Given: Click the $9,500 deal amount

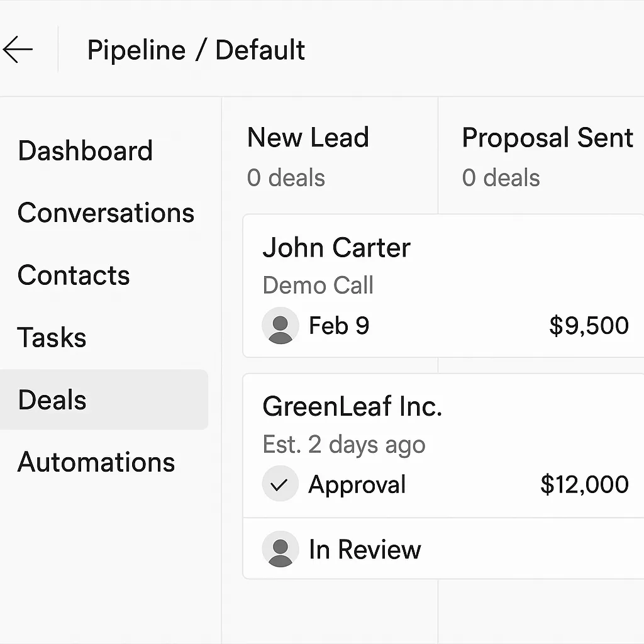Looking at the screenshot, I should [x=589, y=325].
